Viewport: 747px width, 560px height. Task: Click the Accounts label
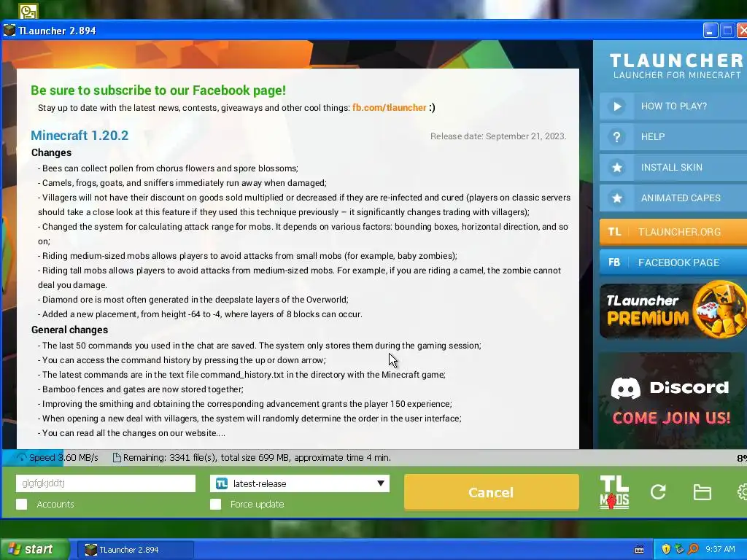pyautogui.click(x=55, y=505)
